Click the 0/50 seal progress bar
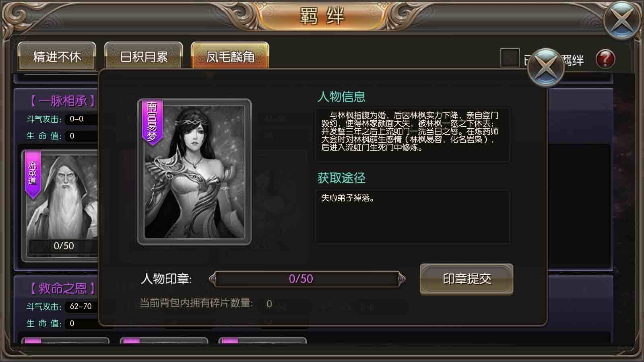644x362 pixels. click(307, 279)
